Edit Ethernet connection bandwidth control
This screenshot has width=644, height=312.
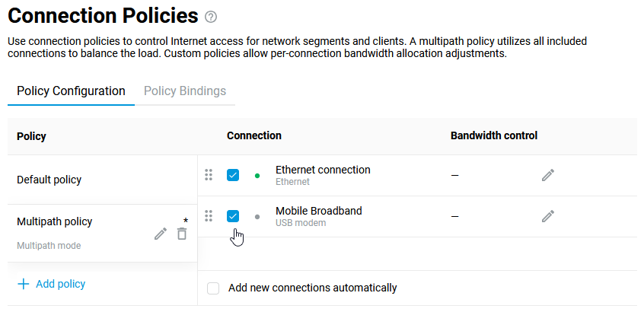pos(548,175)
